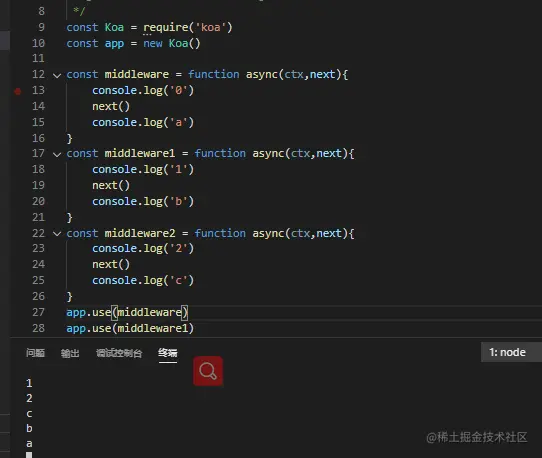Click the middleware1 name on line 17
Viewport: 542px width, 458px height.
coord(140,153)
